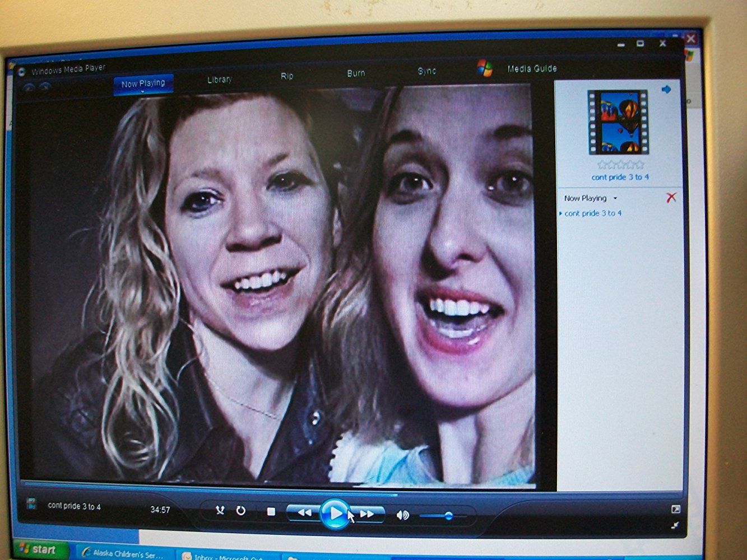
Task: Open the Media Guide tab
Action: (x=532, y=68)
